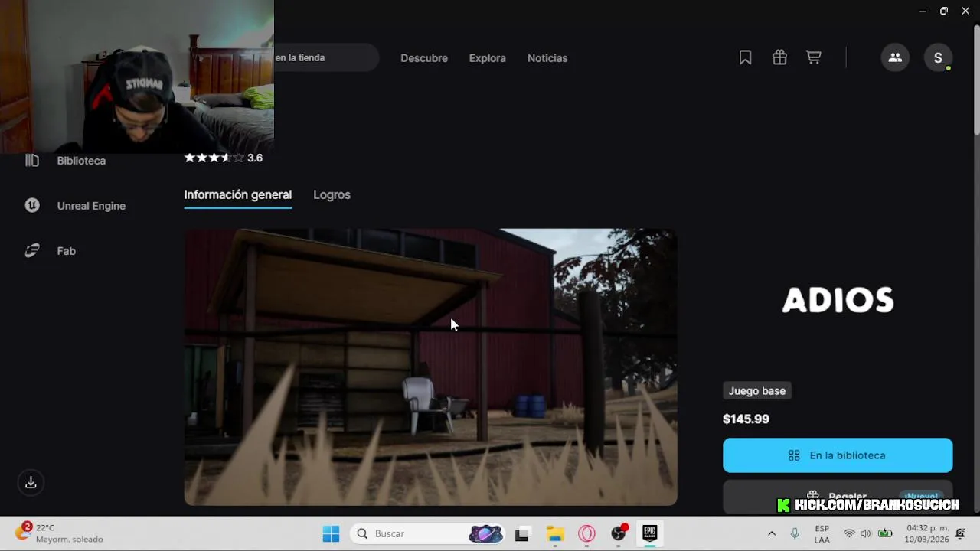Open the Windows Start button
Screen dimensions: 980x551
pos(331,533)
